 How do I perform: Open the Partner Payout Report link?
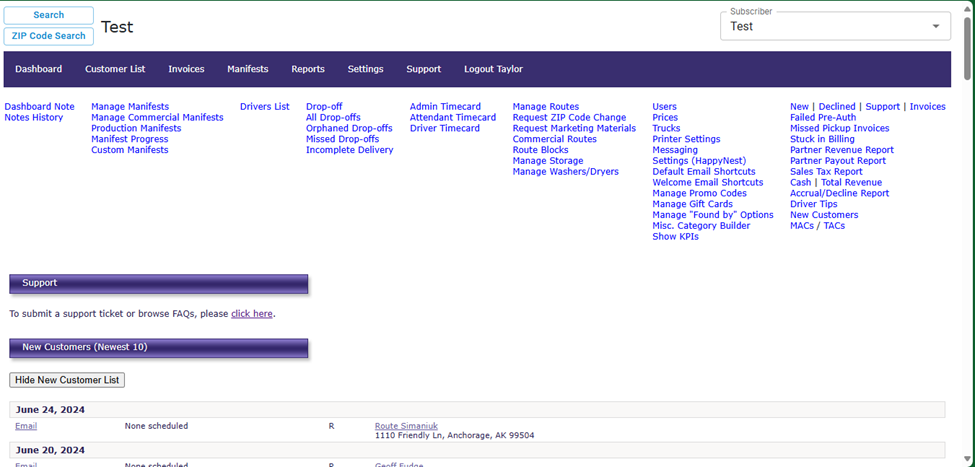(837, 161)
